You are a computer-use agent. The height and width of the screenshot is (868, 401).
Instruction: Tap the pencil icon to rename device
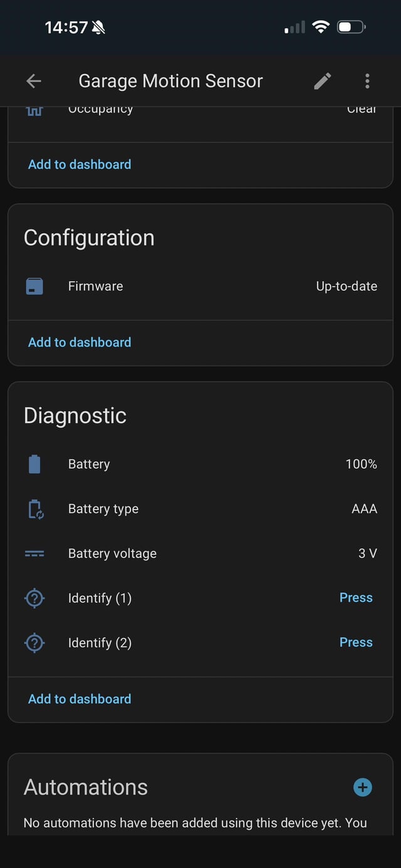321,81
